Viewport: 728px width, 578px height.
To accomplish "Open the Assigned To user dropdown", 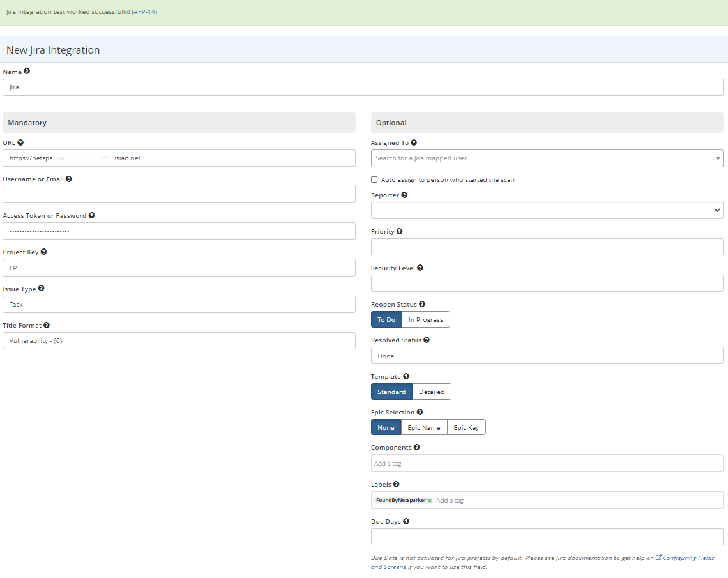I will [547, 158].
